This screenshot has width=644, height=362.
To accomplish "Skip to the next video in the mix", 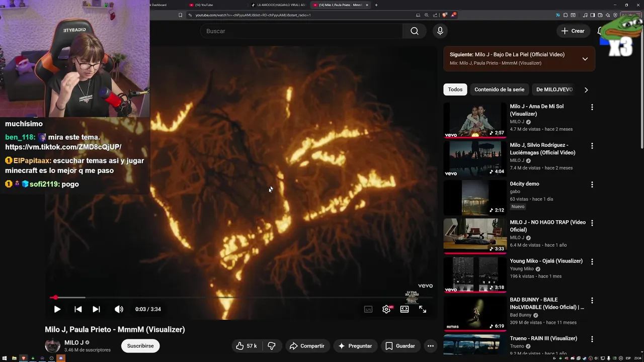I will 96,309.
